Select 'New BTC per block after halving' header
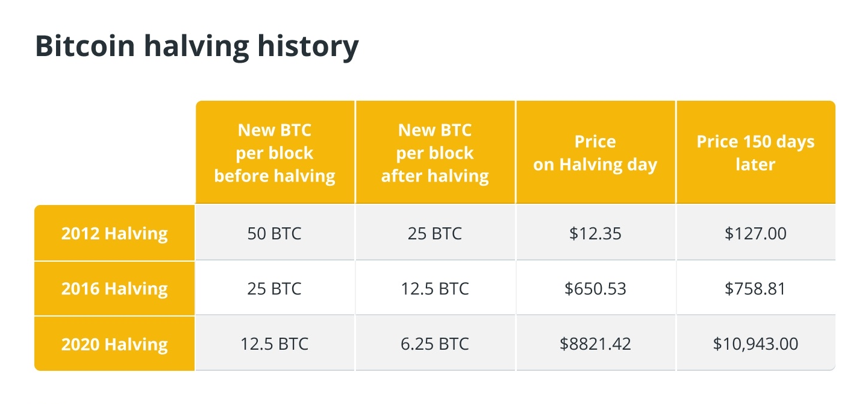This screenshot has height=404, width=868. (435, 153)
